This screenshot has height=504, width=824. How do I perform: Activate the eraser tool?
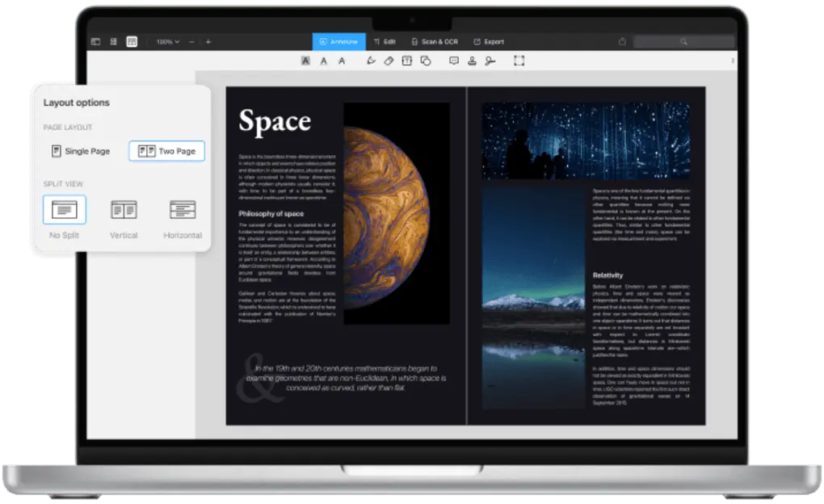point(389,61)
